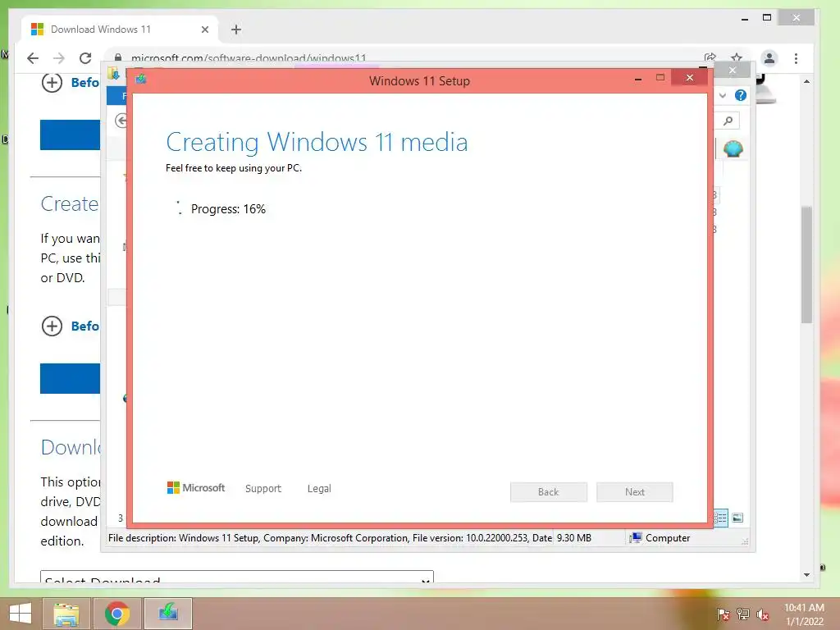Viewport: 840px width, 630px height.
Task: Click the File description text in status bar
Action: (330, 538)
